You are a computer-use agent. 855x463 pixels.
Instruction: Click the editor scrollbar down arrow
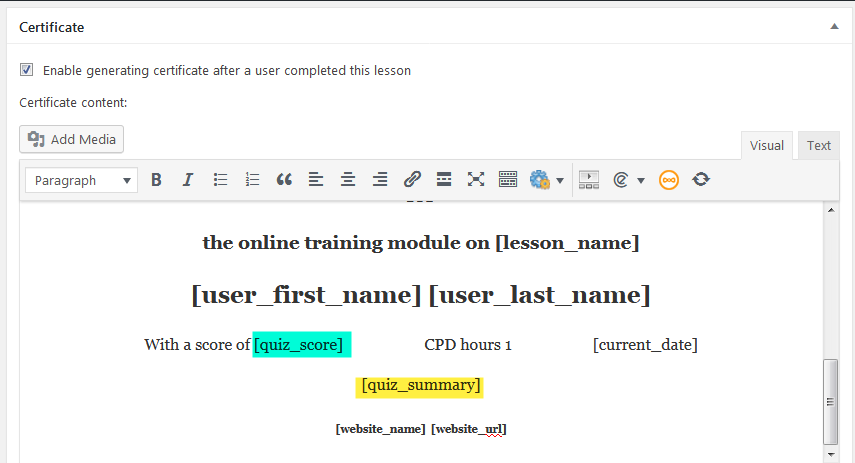(831, 454)
